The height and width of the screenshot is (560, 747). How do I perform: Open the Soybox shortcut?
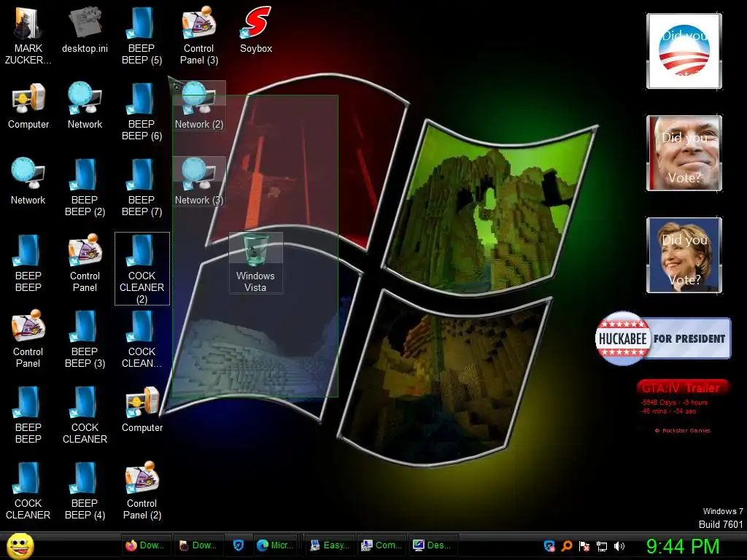click(256, 30)
